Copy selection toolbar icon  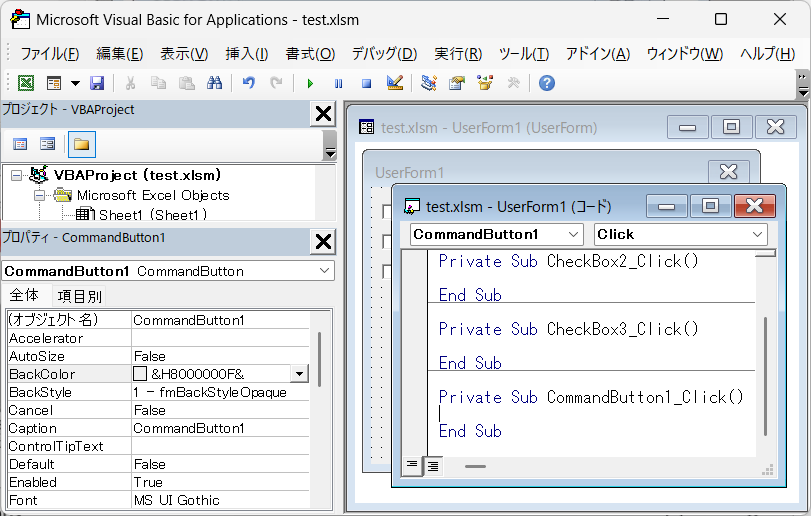(x=158, y=83)
